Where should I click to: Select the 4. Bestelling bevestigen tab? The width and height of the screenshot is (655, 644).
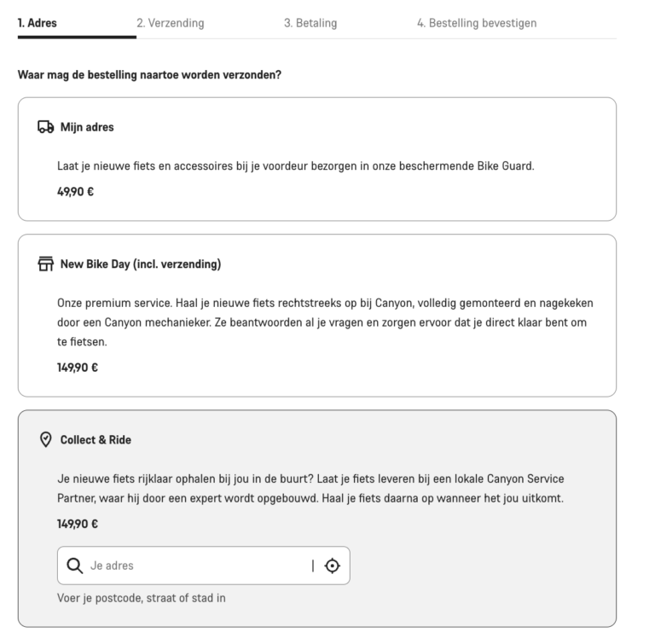click(x=477, y=23)
